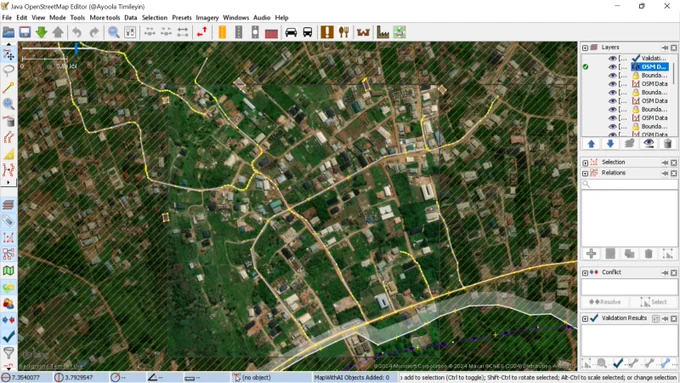Click the Relations search input field

coord(629,184)
